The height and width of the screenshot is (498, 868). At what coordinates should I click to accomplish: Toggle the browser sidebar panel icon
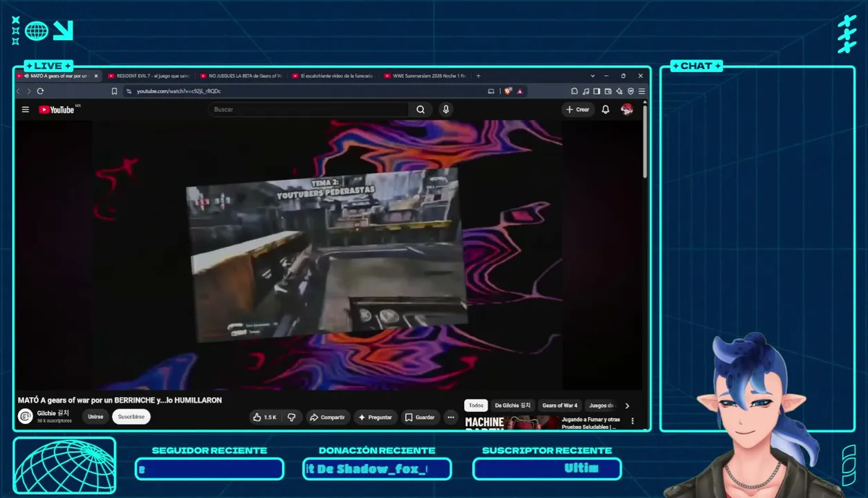(x=597, y=91)
